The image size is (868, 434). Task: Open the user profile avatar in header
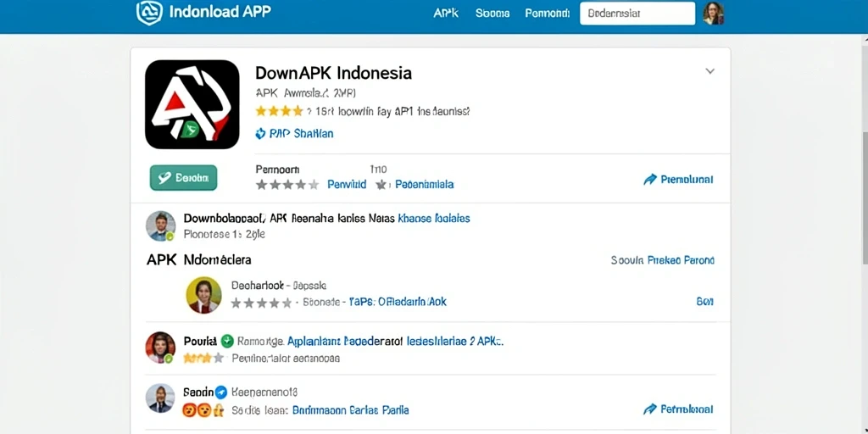713,14
